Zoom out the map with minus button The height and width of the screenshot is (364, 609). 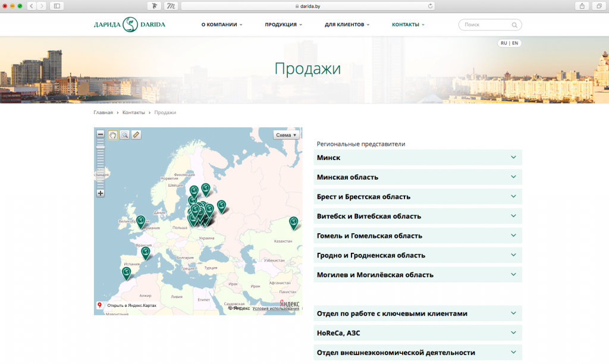[x=100, y=134]
